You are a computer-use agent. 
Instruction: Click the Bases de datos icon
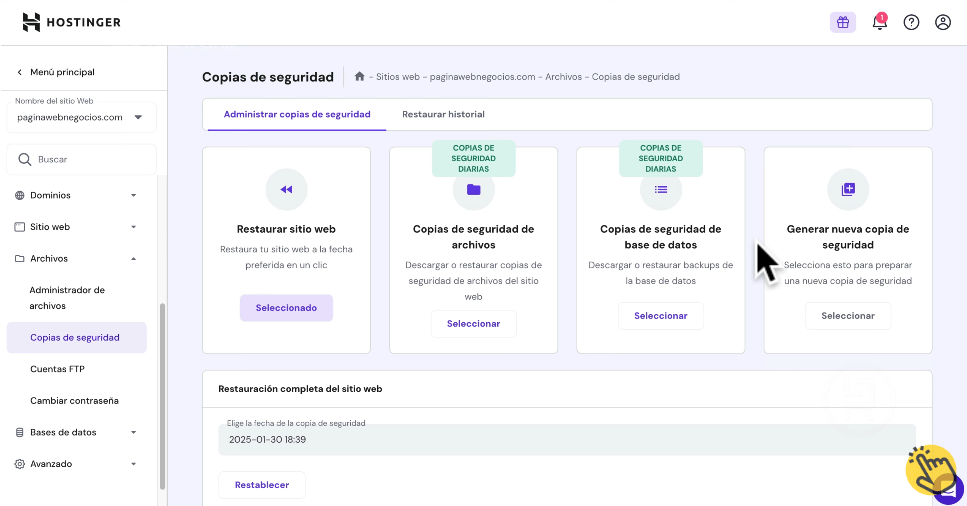coord(20,432)
